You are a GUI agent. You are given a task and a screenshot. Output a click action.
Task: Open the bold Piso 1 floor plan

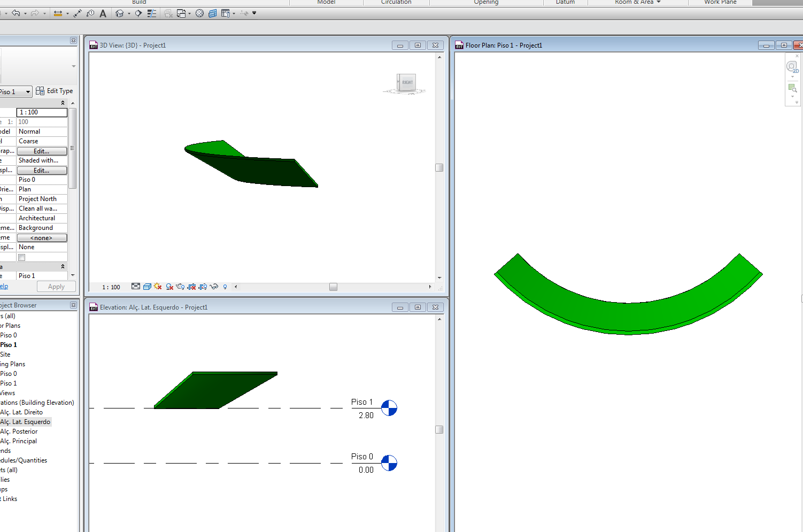[9, 345]
